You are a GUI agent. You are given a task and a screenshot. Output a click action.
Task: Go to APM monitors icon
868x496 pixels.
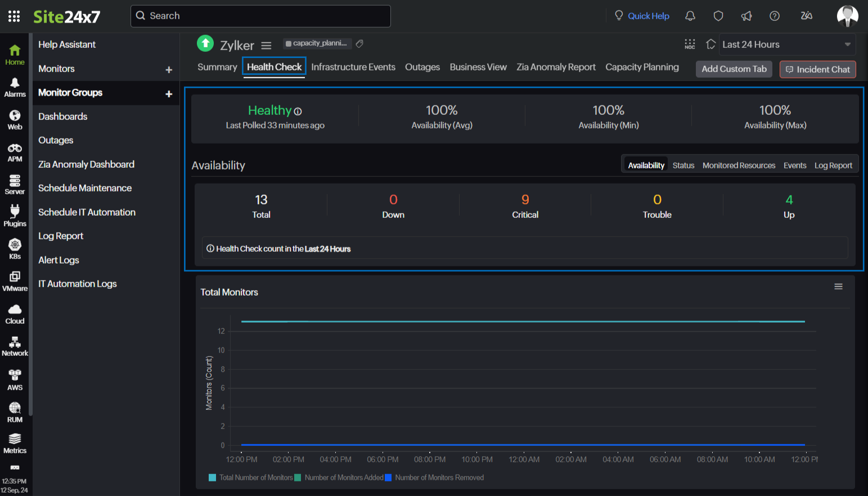(15, 152)
